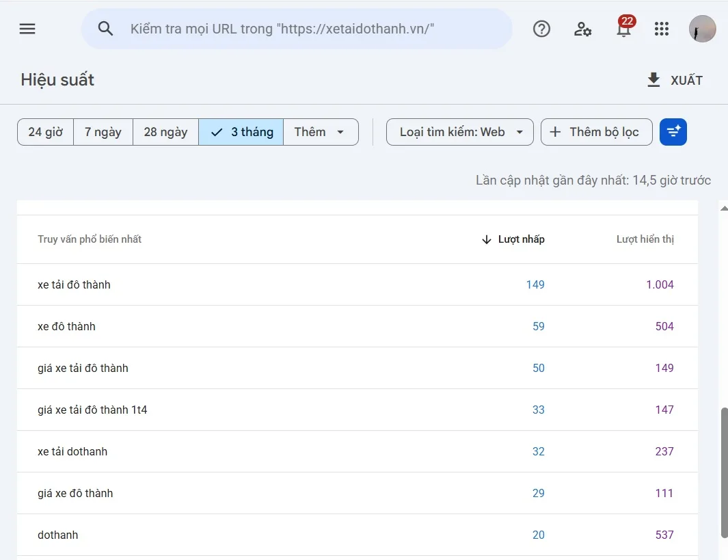Select the 28 ngày date range
The image size is (728, 560).
165,132
